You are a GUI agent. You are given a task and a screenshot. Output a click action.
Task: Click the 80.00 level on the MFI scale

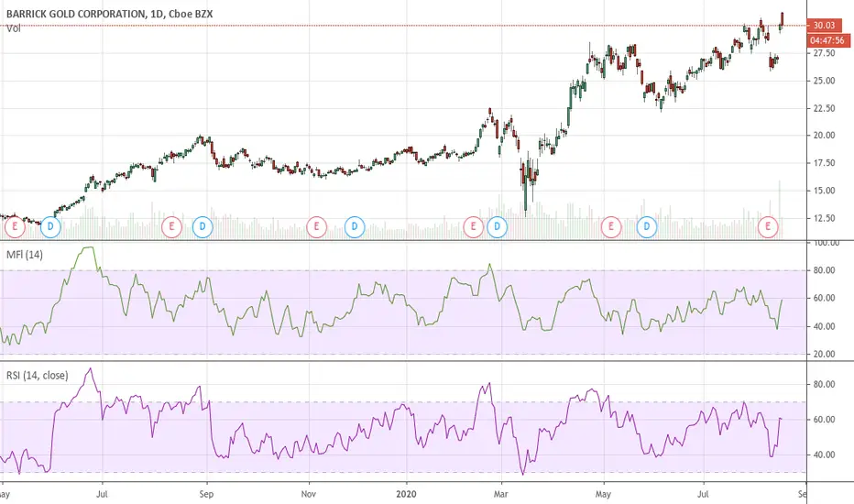pyautogui.click(x=824, y=270)
